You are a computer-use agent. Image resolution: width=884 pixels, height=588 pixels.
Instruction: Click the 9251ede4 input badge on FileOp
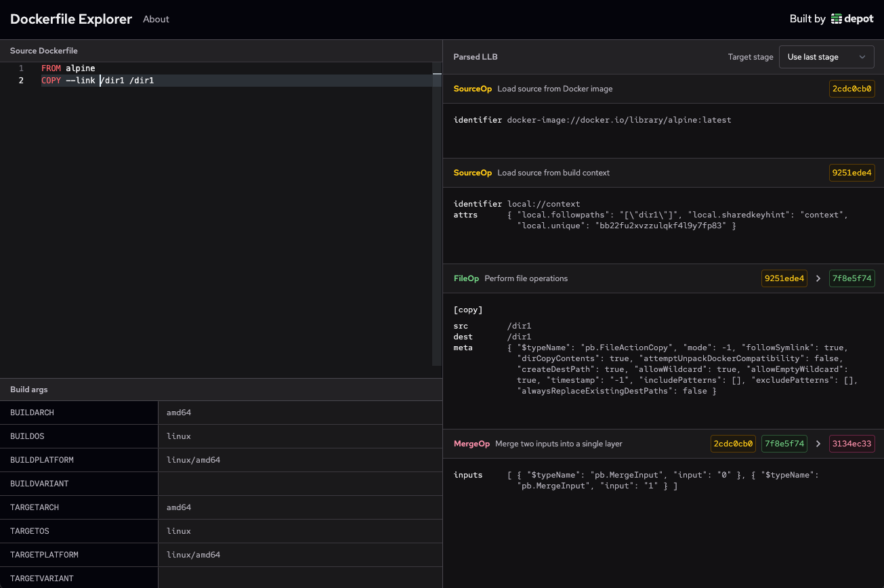[x=784, y=278]
